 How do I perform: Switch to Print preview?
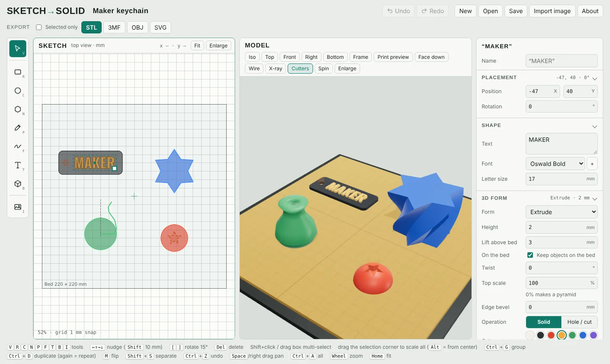pos(393,57)
